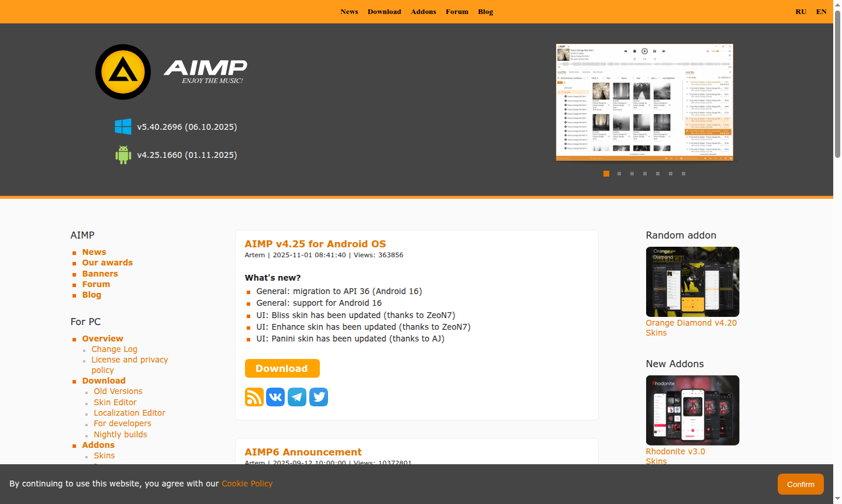The width and height of the screenshot is (842, 504).
Task: Switch the site language to RU
Action: pyautogui.click(x=800, y=12)
